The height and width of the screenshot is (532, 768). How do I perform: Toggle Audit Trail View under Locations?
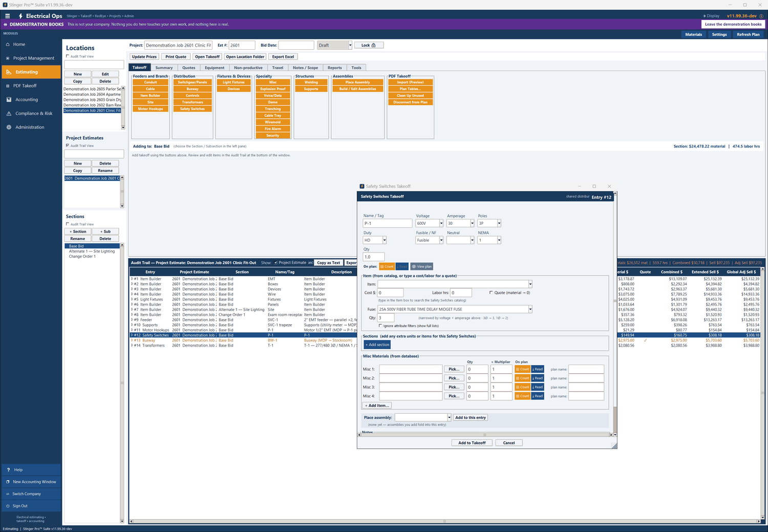point(68,56)
